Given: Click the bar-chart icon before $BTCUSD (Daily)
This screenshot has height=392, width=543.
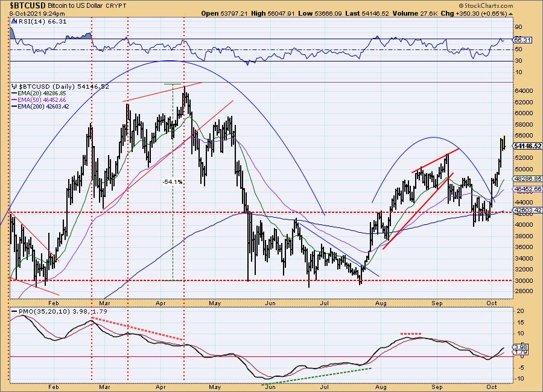Looking at the screenshot, I should point(14,86).
